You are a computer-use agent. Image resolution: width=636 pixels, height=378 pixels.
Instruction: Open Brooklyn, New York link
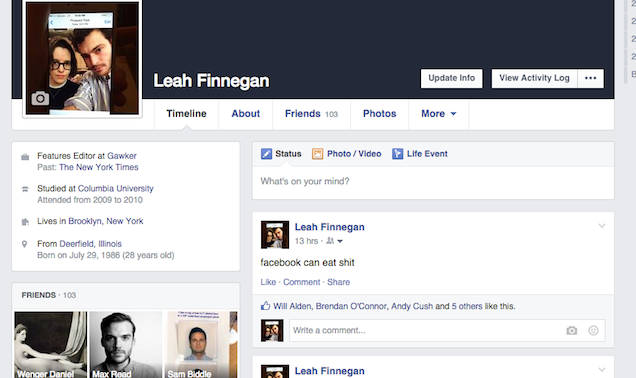pyautogui.click(x=106, y=221)
